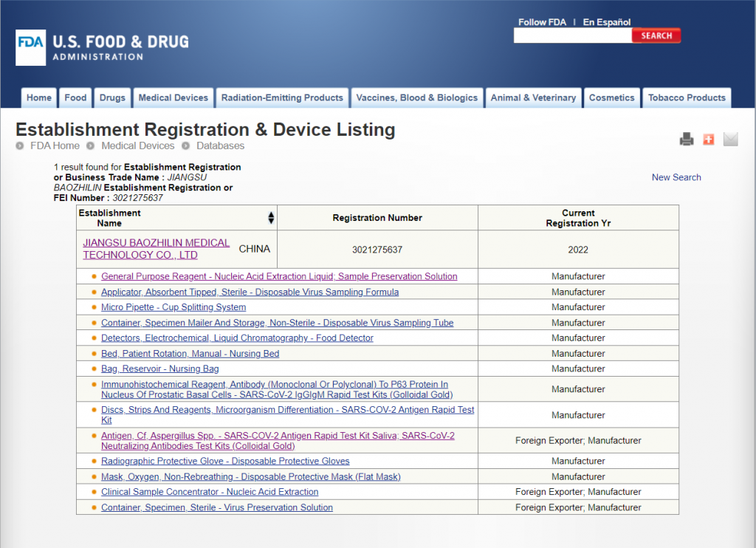
Task: Open Jiangsu Baozhilin Medical Technology establishment link
Action: [x=156, y=249]
